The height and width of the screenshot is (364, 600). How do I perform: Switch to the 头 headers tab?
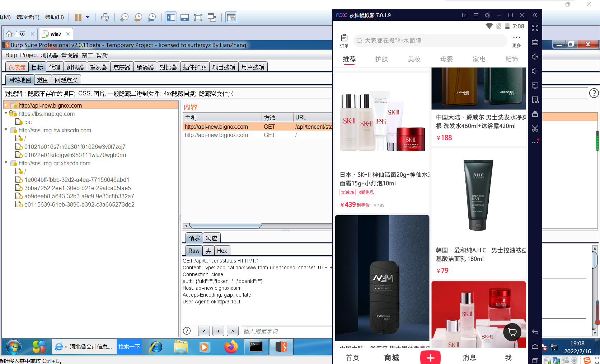pyautogui.click(x=208, y=251)
